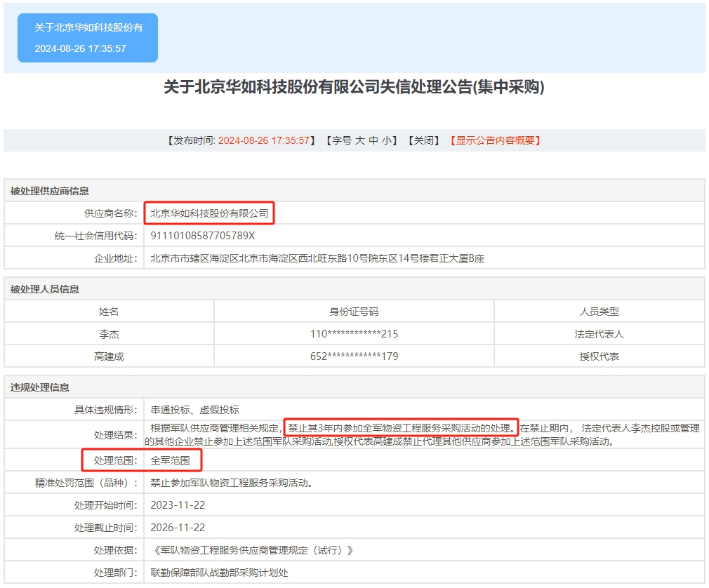The width and height of the screenshot is (709, 588).
Task: Open the blue 关于北京华如科技股份有 announcement tab
Action: tap(88, 38)
